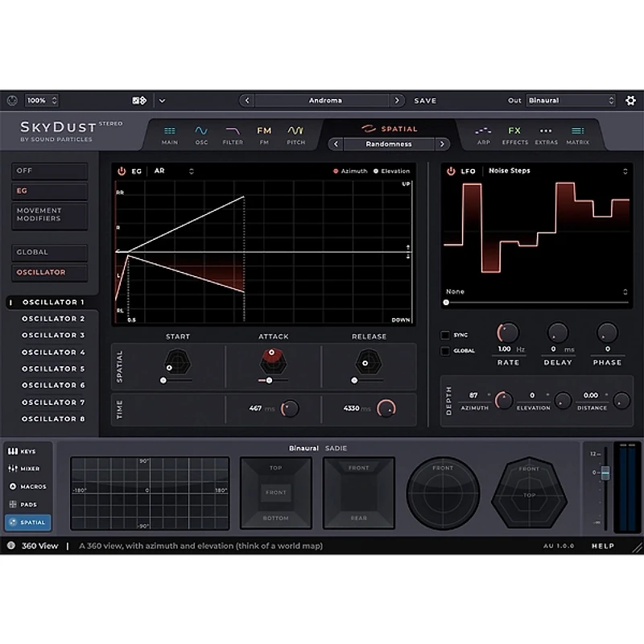Click the RELEASE spatial position pad
644x644 pixels.
tap(369, 361)
